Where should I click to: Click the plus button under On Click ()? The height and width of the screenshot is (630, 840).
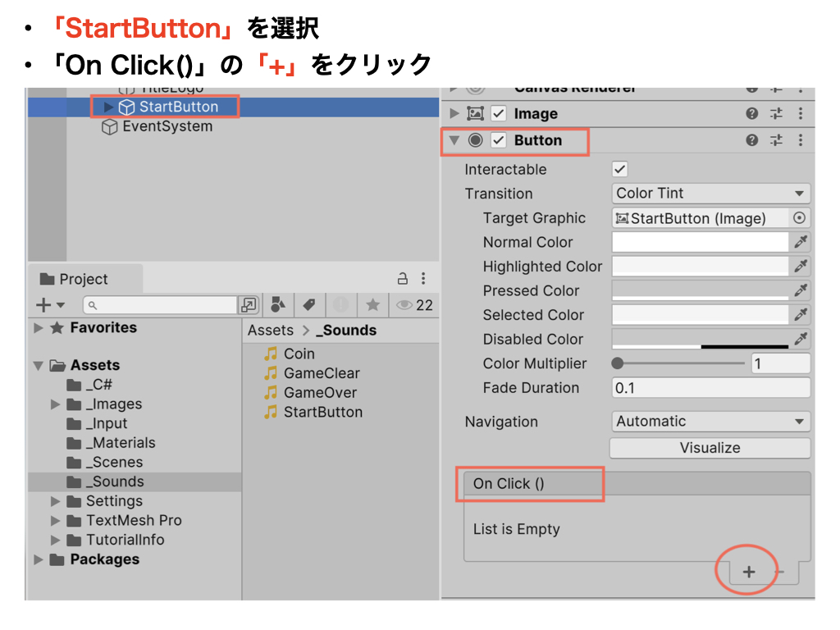(748, 572)
